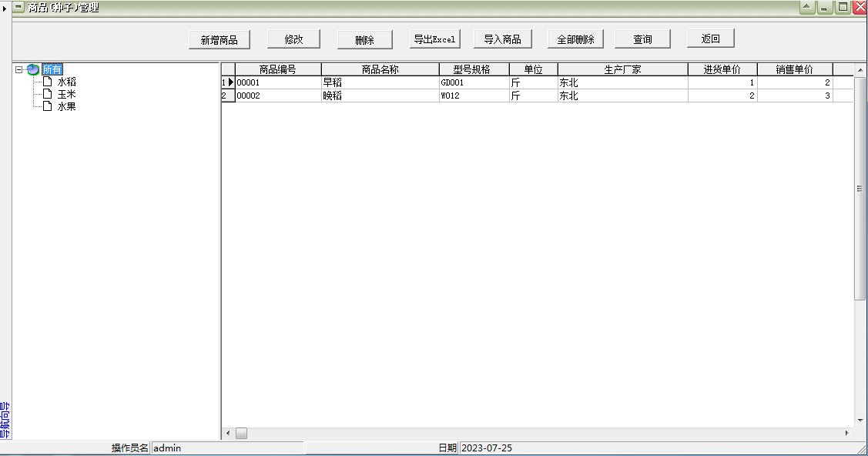Click the 新增商品 button

[x=220, y=40]
